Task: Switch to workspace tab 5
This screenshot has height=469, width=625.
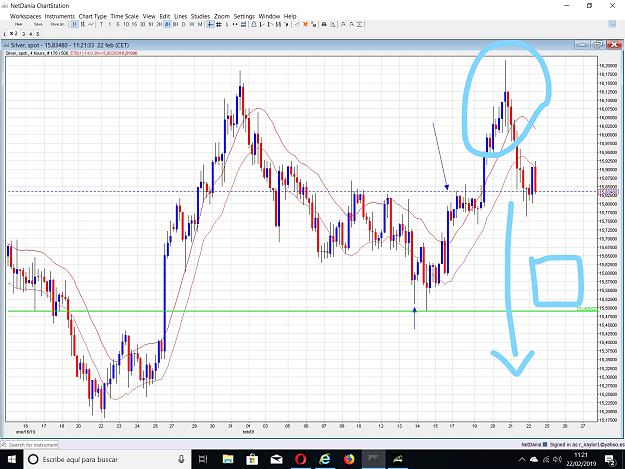Action: pos(38,34)
